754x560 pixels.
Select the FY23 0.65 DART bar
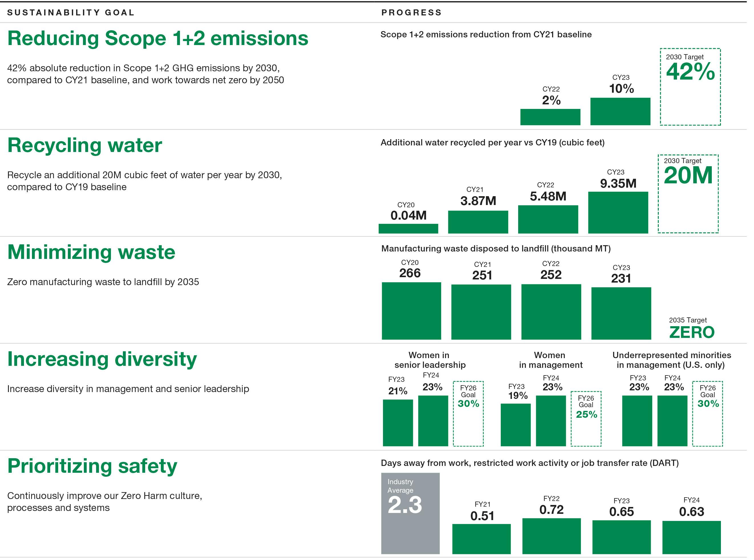tap(621, 537)
